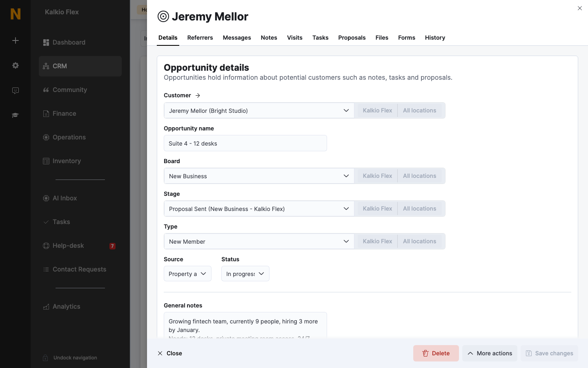Click Undock navigation lock icon
Screen dimensions: 588x368
[46, 358]
